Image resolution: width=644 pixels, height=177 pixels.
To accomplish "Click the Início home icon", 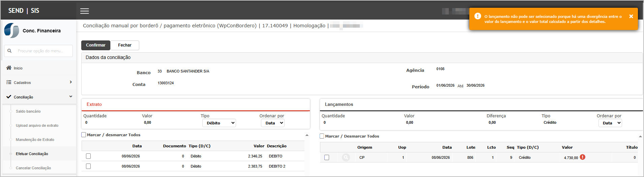I will coord(9,68).
